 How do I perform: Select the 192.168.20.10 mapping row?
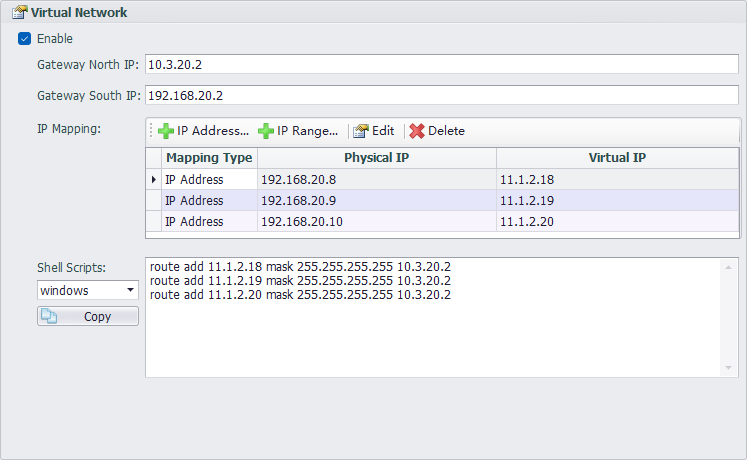[x=376, y=222]
